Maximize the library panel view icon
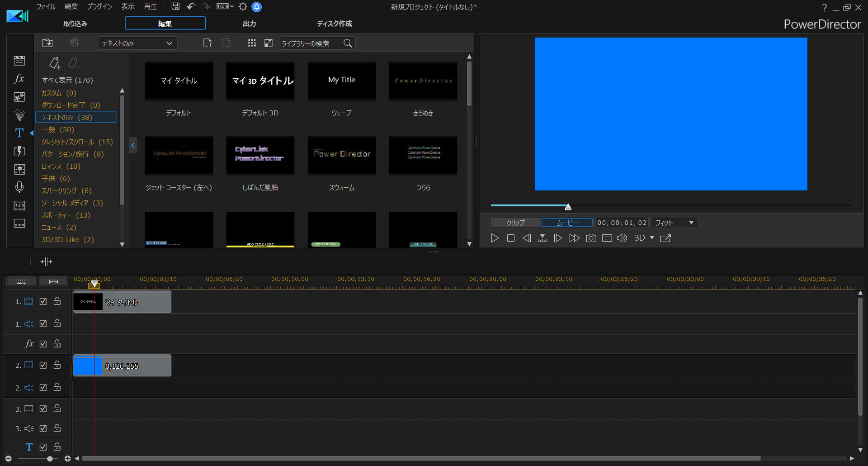Viewport: 868px width, 466px height. click(x=269, y=43)
